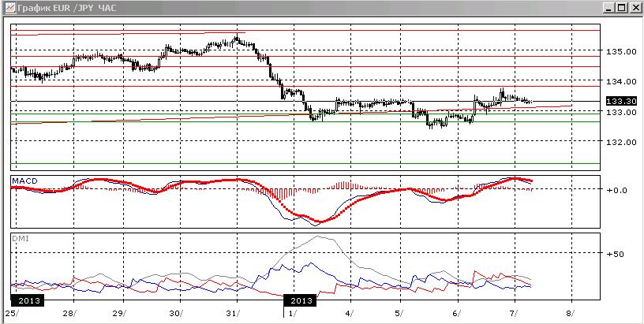Maximize the EUR/JPY chart window
This screenshot has width=644, height=324.
621,7
